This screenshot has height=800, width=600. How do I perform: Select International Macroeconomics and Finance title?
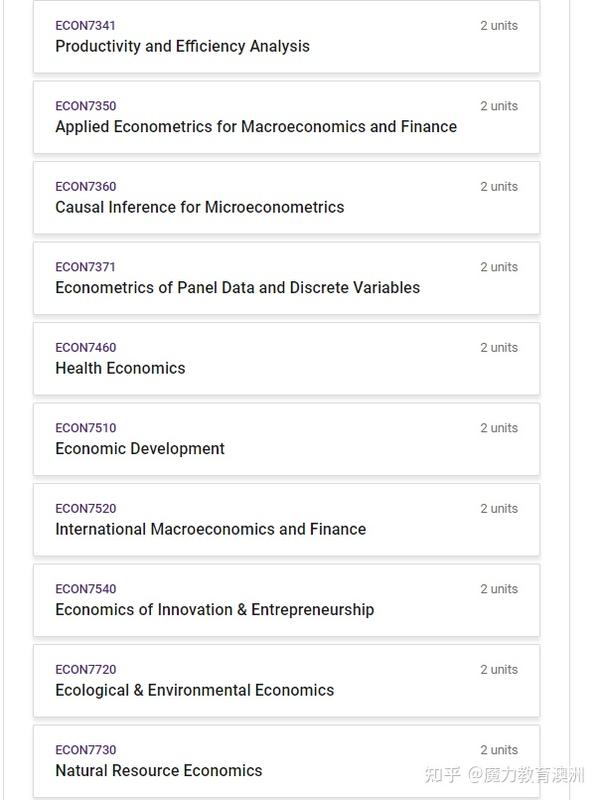coord(211,529)
